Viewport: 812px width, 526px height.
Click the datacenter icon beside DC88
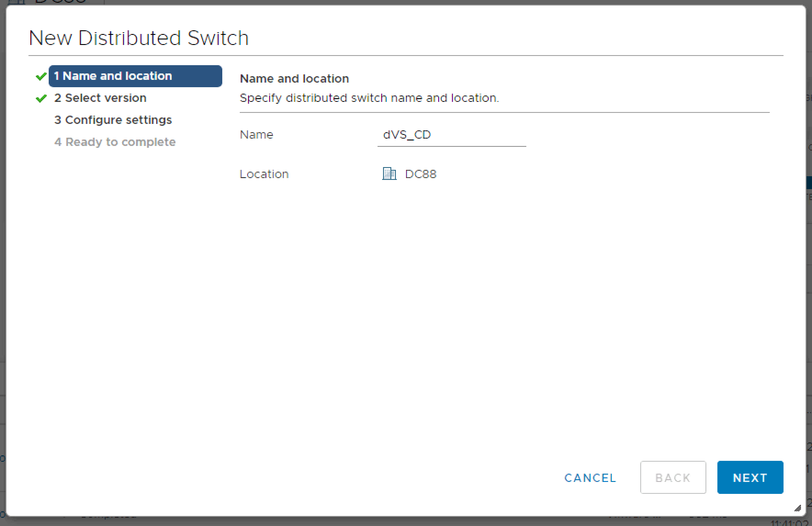click(x=389, y=174)
